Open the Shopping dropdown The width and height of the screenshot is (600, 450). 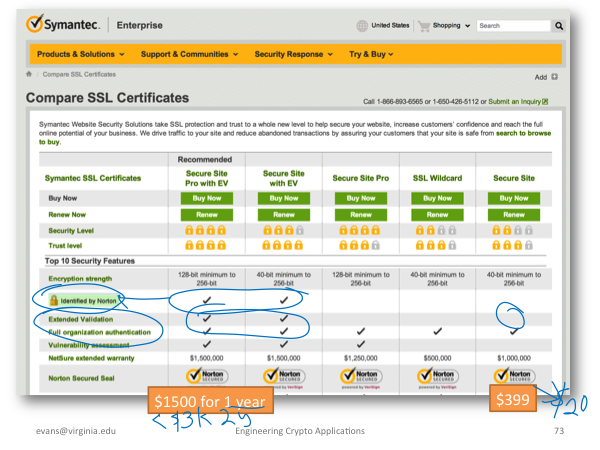451,26
